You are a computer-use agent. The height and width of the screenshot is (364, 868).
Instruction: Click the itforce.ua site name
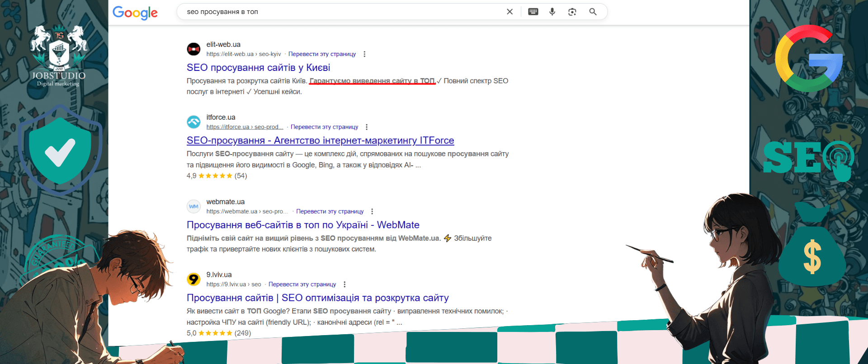coord(221,117)
